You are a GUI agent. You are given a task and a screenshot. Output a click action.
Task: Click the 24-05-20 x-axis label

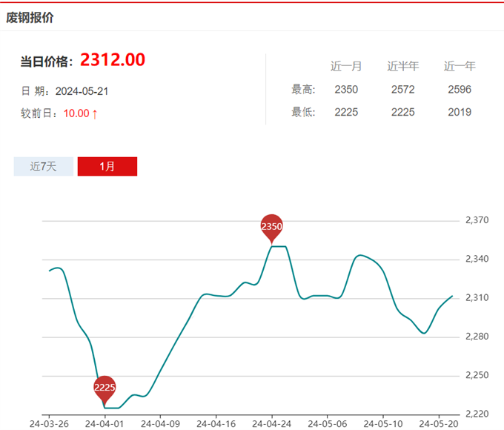tap(439, 424)
